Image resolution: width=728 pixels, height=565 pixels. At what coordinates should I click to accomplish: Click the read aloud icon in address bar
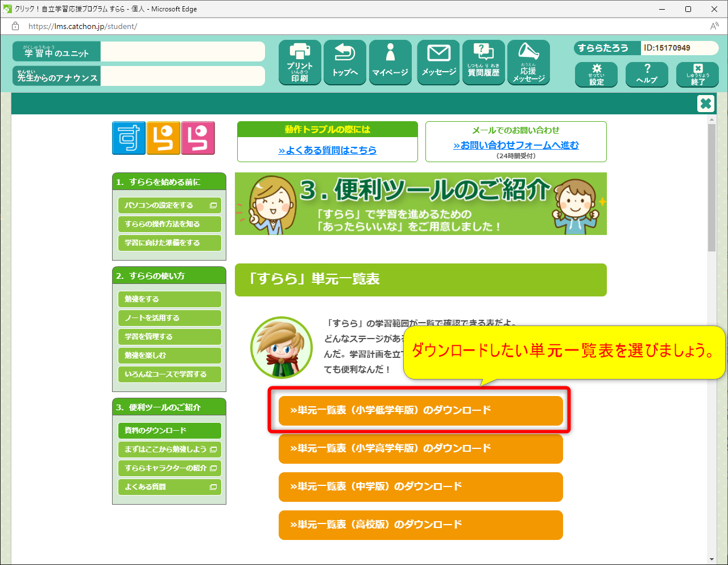[714, 26]
